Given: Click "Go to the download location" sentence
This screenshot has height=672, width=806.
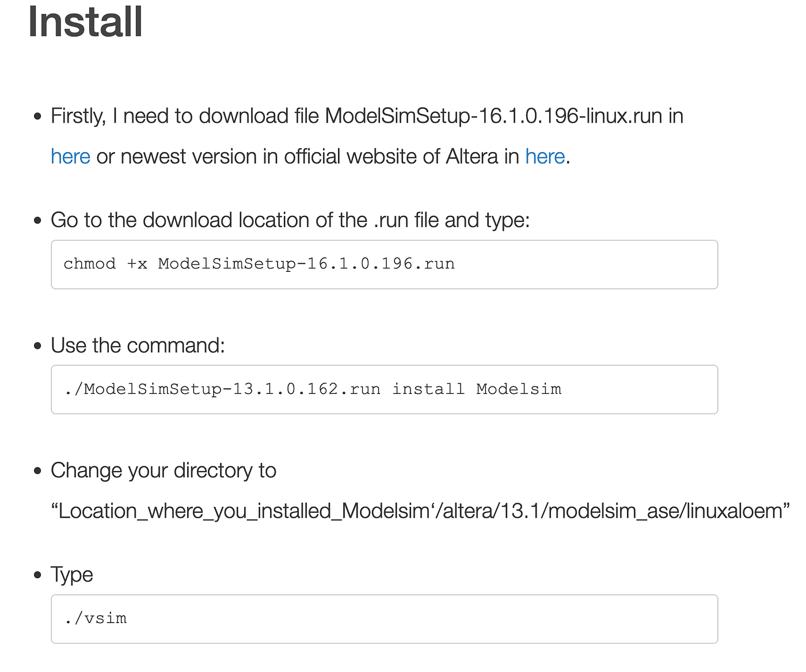Looking at the screenshot, I should [290, 221].
